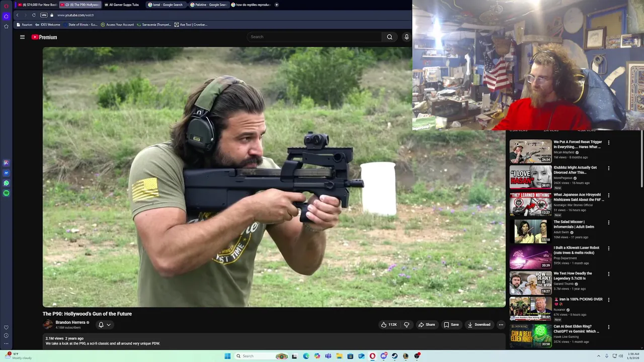The width and height of the screenshot is (644, 362).
Task: Open Brandon Herrera channel link
Action: click(x=70, y=322)
